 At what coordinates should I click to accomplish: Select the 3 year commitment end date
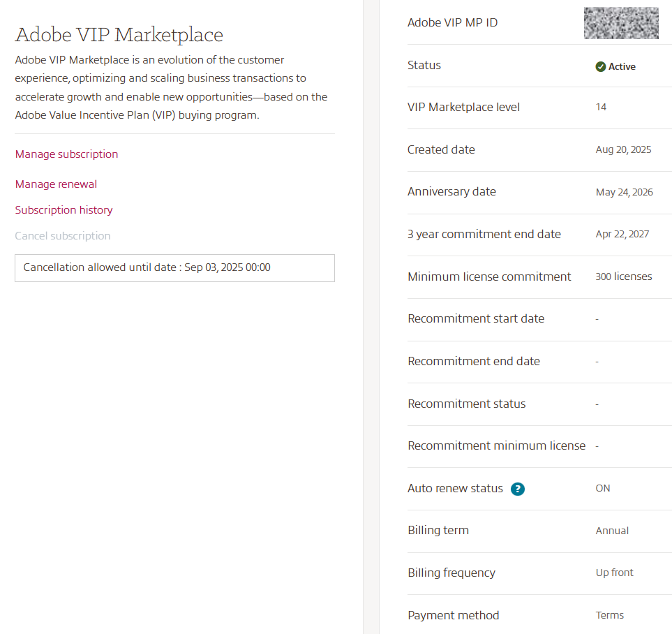point(622,234)
